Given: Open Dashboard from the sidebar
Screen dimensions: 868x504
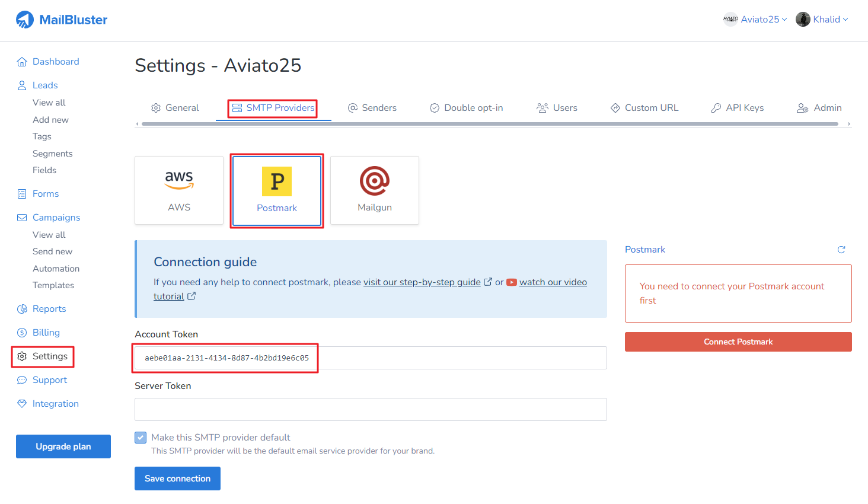Looking at the screenshot, I should (56, 62).
